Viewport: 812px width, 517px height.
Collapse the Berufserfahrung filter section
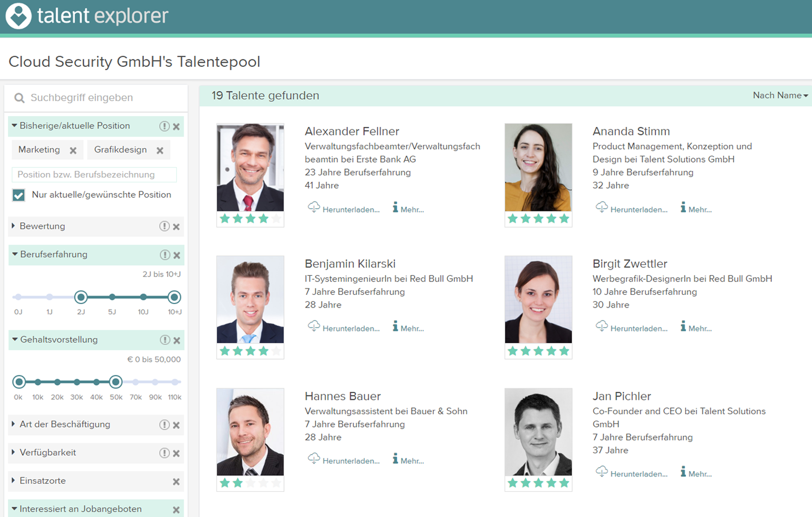pos(15,254)
